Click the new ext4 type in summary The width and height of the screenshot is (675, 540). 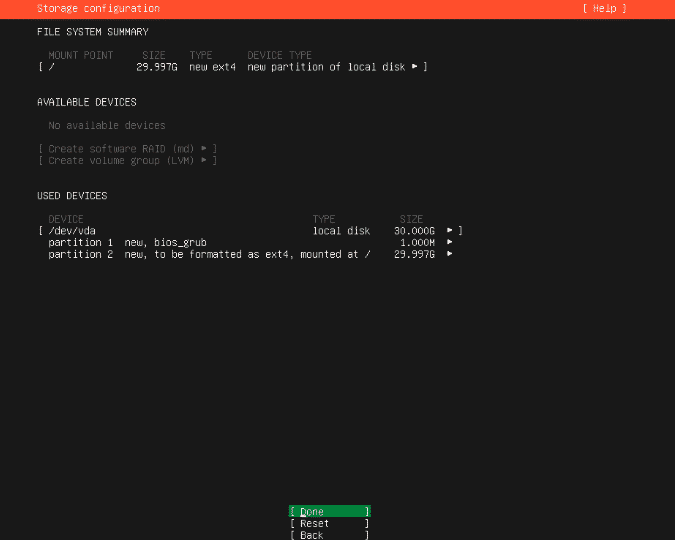[211, 67]
